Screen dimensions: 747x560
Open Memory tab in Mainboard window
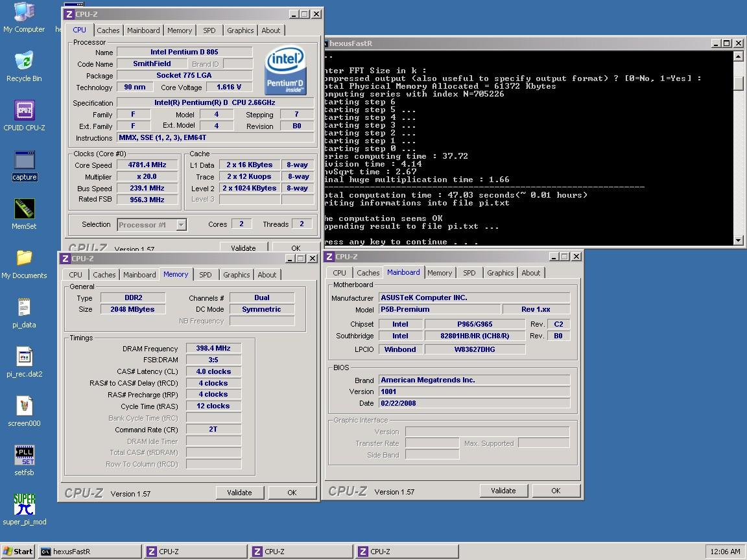(439, 273)
